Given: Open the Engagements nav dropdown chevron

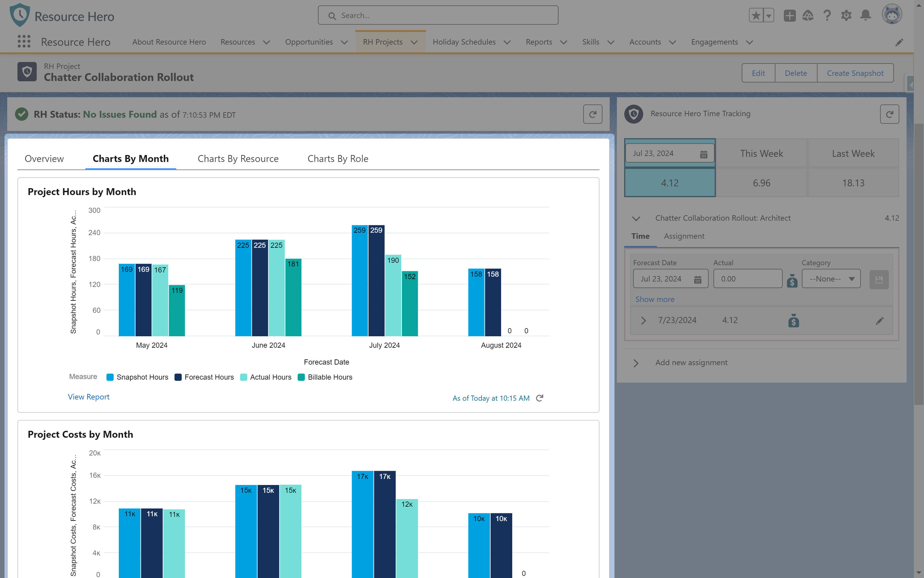Looking at the screenshot, I should (749, 42).
